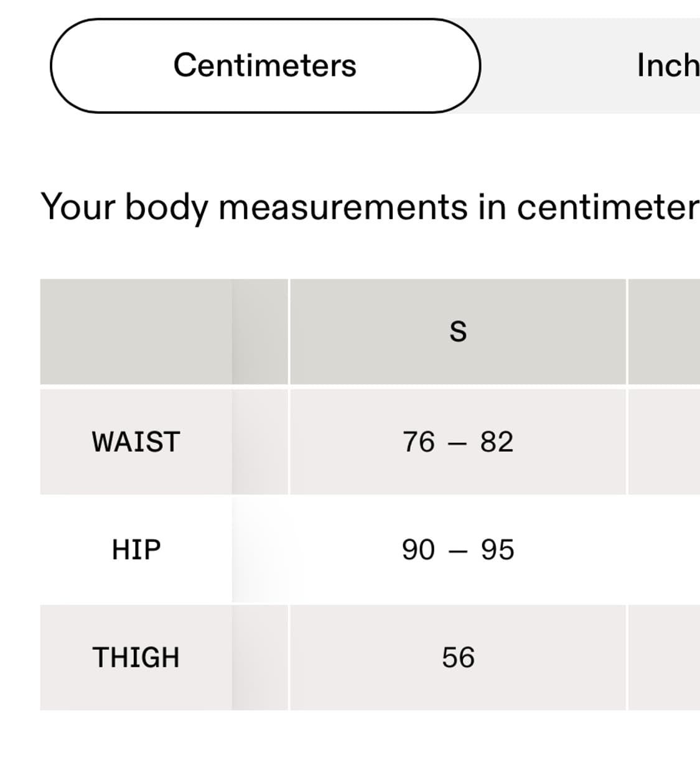The height and width of the screenshot is (768, 700).
Task: Click the number 82 in the waist range
Action: tap(497, 442)
